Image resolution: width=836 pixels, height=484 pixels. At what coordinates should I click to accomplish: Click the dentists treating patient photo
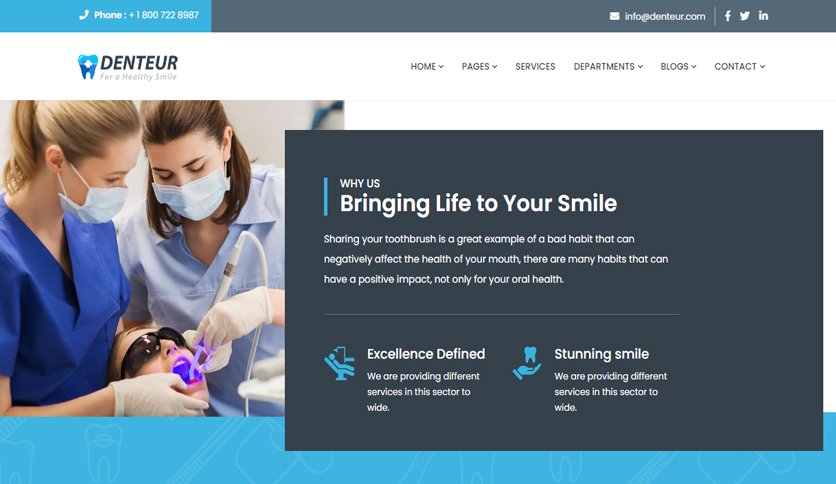pos(142,258)
